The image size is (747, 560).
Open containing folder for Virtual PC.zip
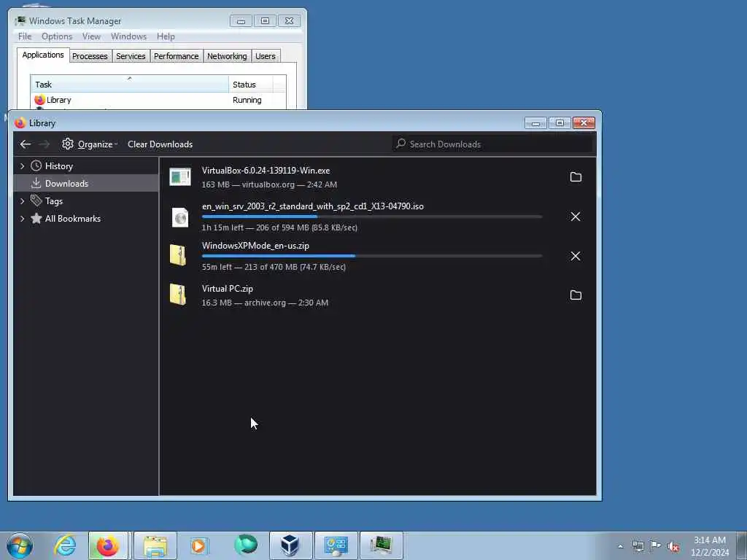point(576,295)
